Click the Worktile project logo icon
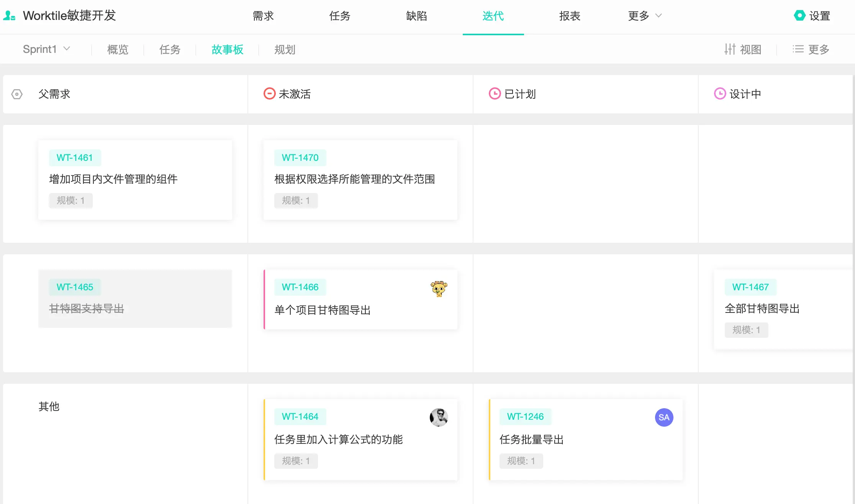 [9, 16]
